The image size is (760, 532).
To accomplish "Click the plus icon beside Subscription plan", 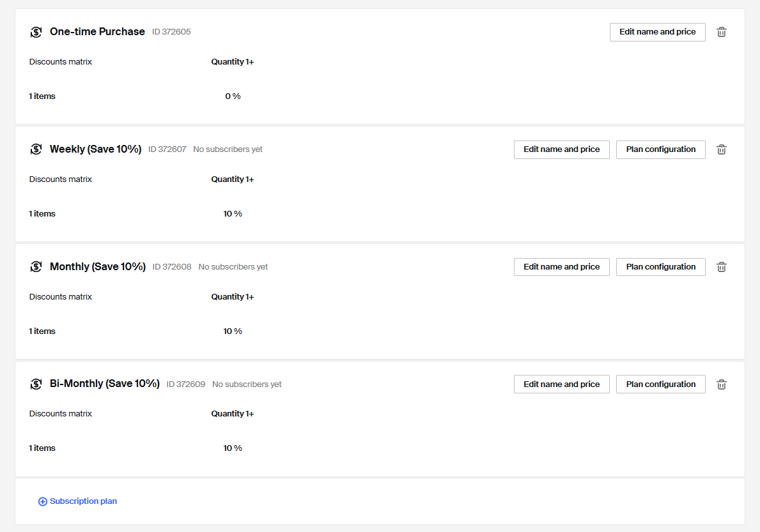I will tap(43, 502).
